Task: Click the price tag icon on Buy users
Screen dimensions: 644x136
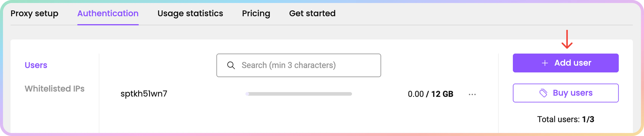Action: (543, 93)
